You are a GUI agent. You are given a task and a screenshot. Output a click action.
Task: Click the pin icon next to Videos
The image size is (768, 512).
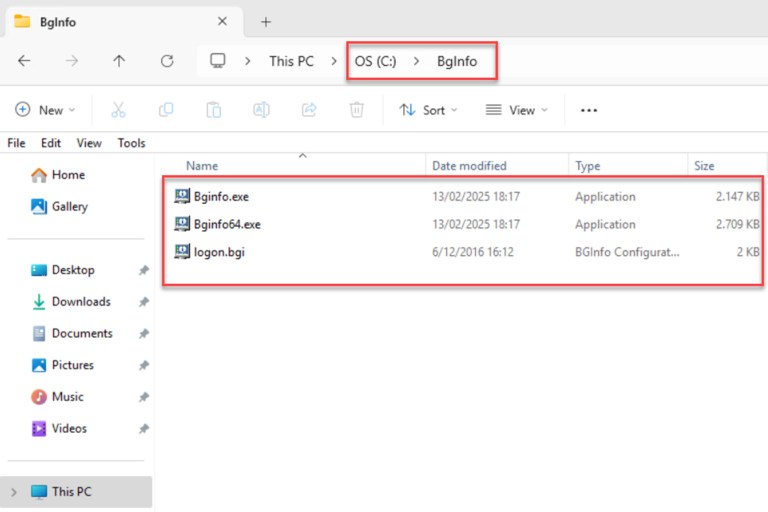[144, 429]
